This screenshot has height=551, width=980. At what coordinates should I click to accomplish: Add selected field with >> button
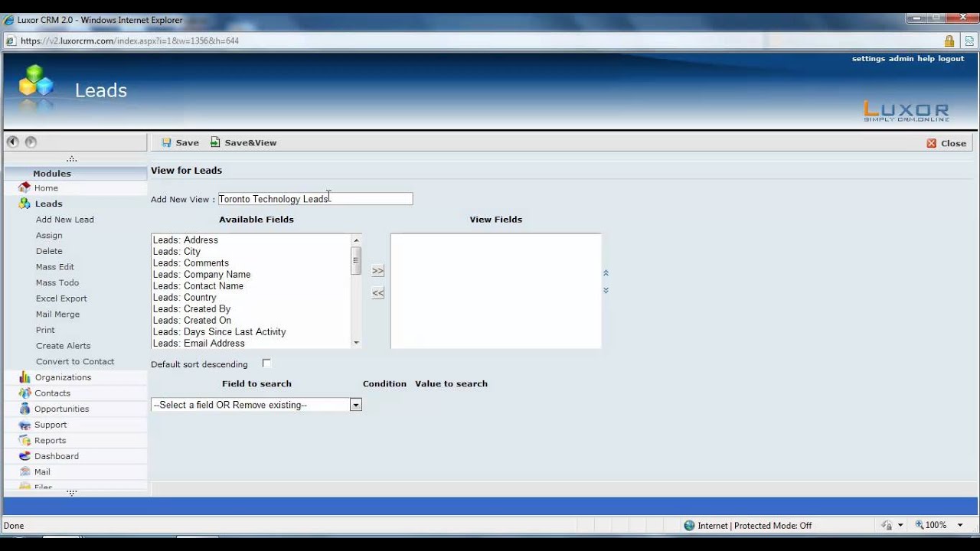(377, 271)
